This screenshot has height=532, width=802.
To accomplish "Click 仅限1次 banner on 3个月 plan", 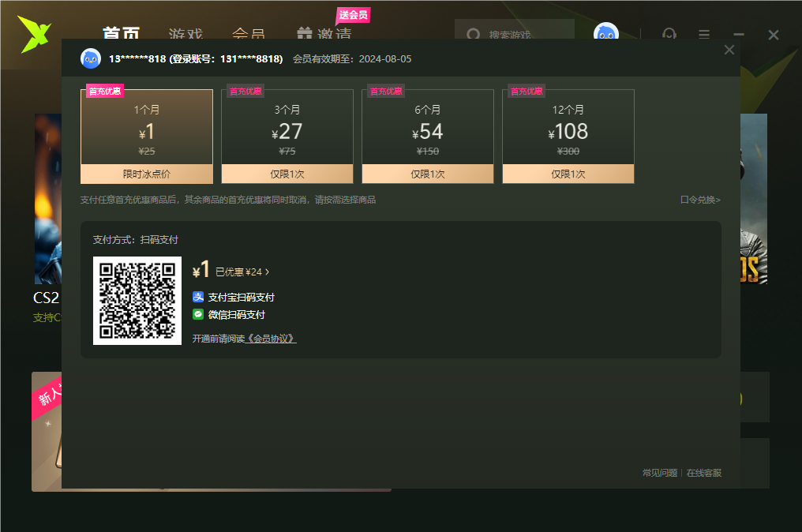I will coord(287,174).
